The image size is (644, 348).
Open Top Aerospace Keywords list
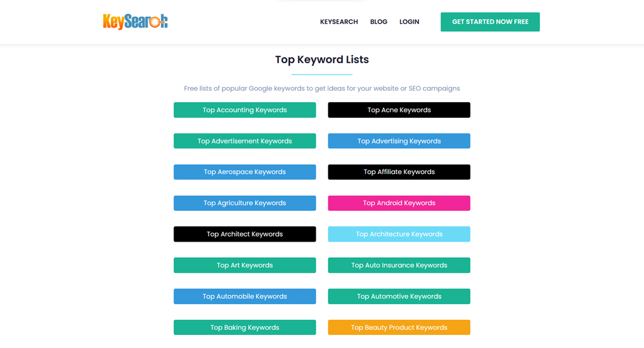point(245,172)
